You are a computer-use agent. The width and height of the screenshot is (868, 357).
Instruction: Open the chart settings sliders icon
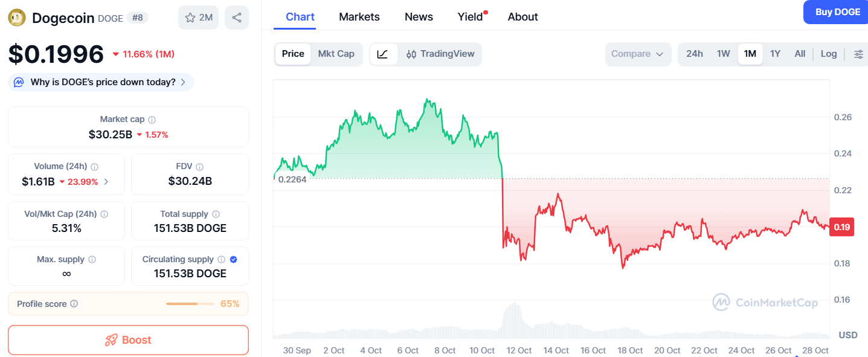point(858,54)
